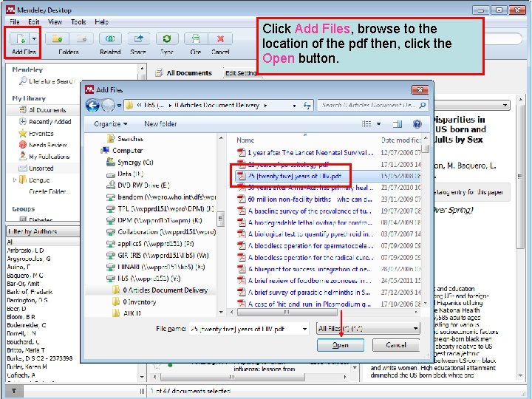Open the change view dropdown arrow
532x399 pixels.
pos(378,124)
